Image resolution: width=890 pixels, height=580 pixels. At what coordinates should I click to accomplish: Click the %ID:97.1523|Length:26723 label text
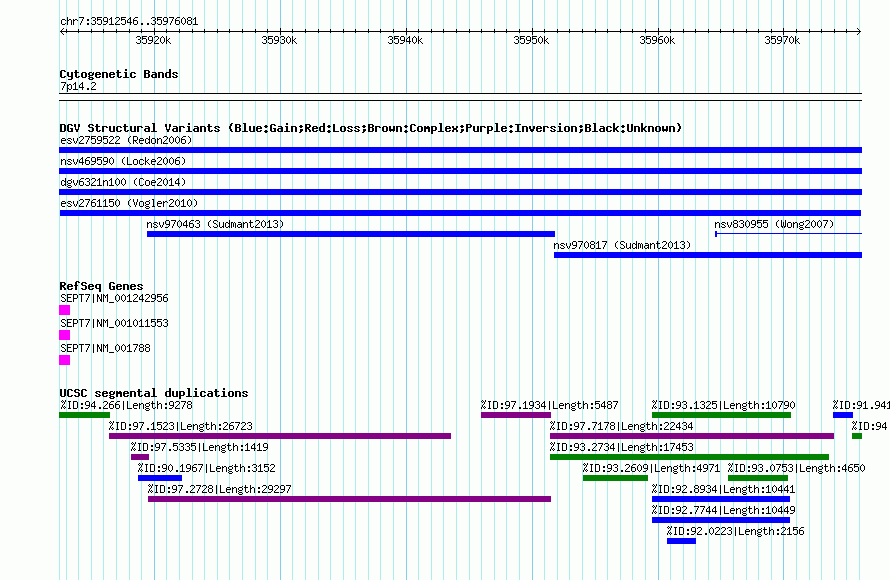[181, 426]
